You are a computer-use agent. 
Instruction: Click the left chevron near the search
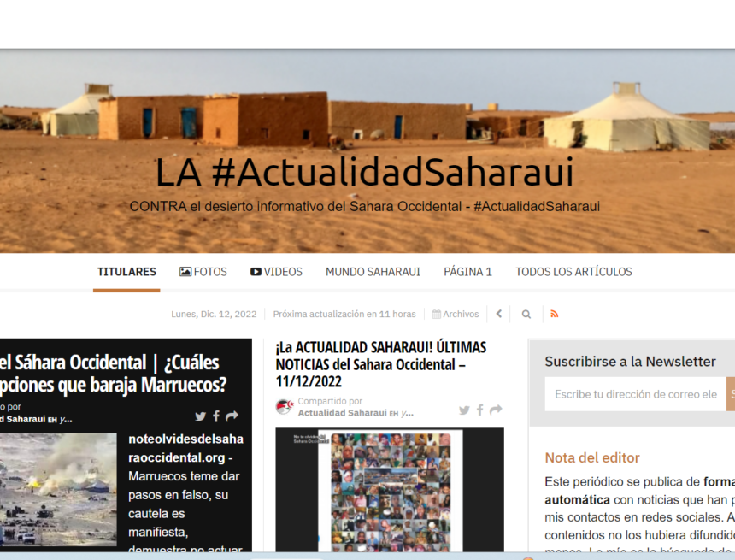tap(498, 314)
